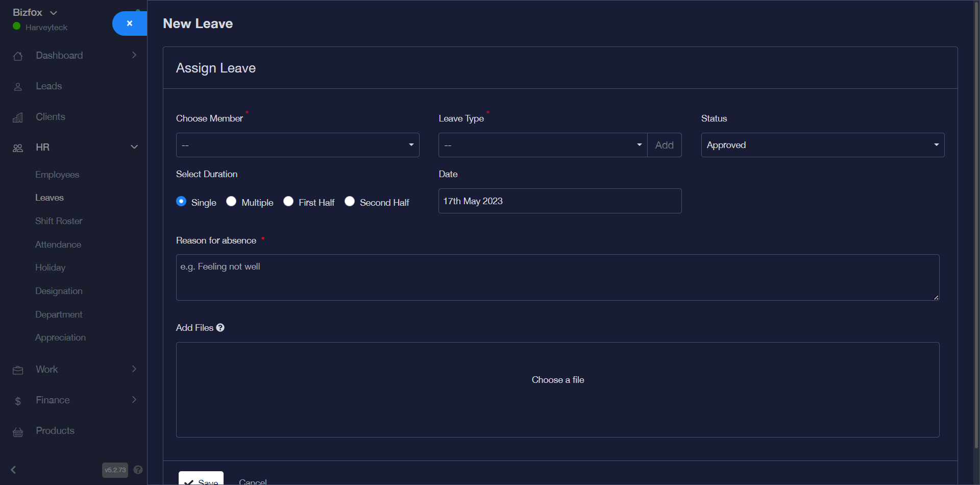The image size is (980, 485).
Task: Collapse sidebar with bottom arrow icon
Action: click(x=14, y=470)
